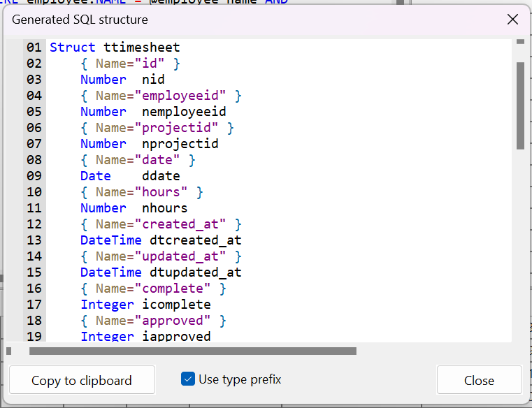Click the "dtcreated_at" member name
This screenshot has height=408, width=532.
pyautogui.click(x=196, y=240)
